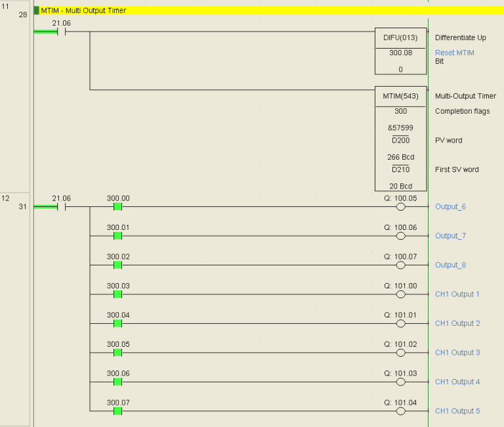This screenshot has height=427, width=504.
Task: Click the 21.06 contact in rung 11
Action: pos(61,32)
